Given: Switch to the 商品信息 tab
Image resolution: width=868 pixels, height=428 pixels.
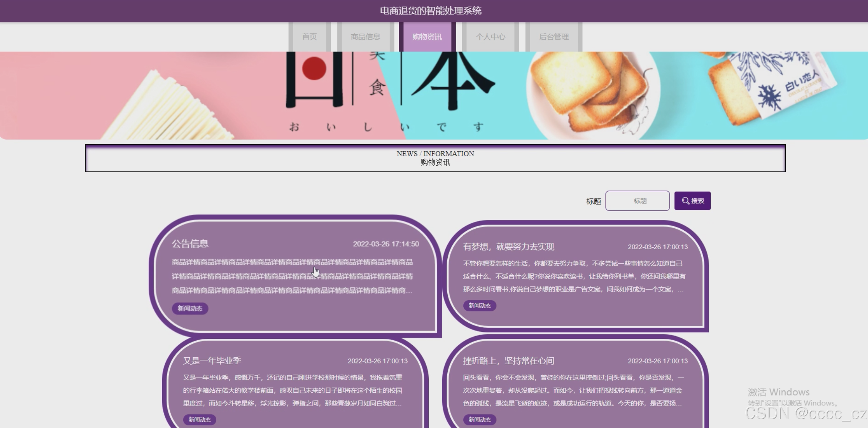Looking at the screenshot, I should coord(365,37).
